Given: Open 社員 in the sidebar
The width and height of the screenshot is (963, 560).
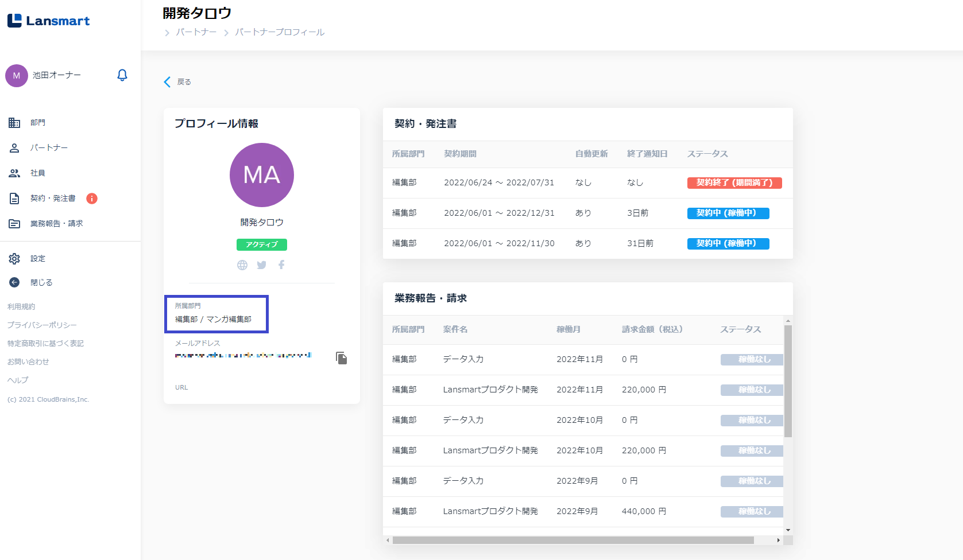Looking at the screenshot, I should (38, 173).
